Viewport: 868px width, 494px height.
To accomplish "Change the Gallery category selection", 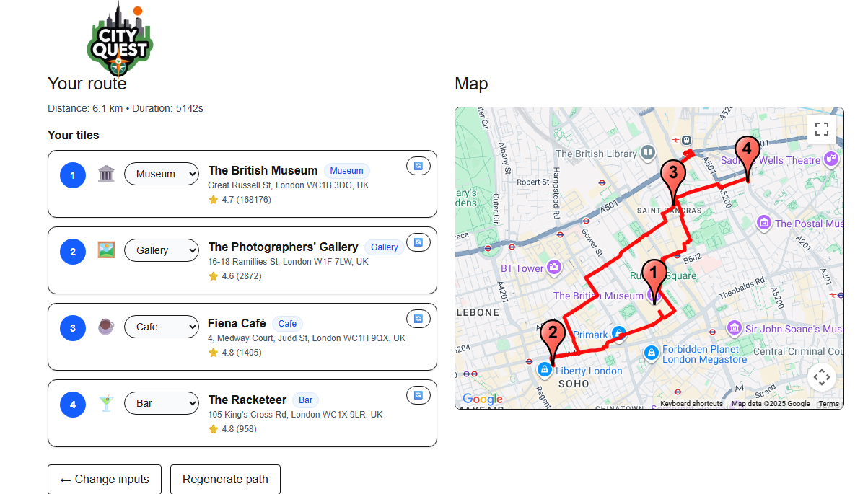I will tap(162, 250).
